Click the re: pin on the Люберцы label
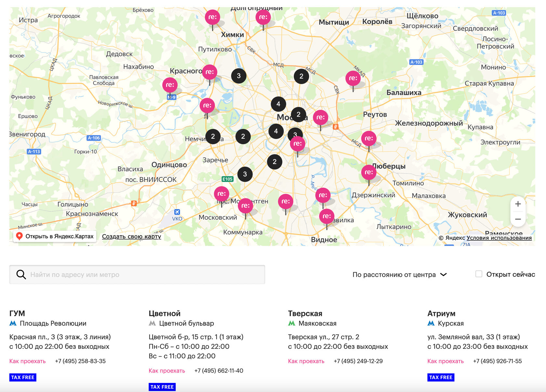The image size is (546, 392). (x=369, y=172)
